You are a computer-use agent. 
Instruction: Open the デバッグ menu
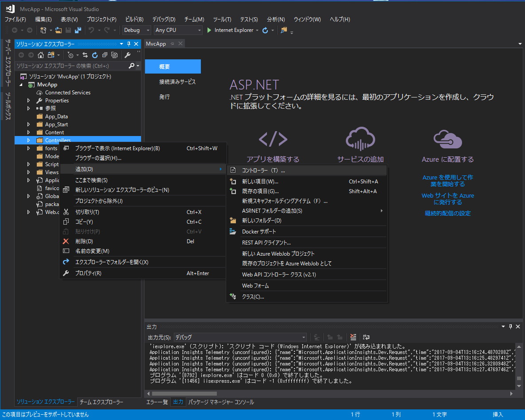(x=164, y=19)
